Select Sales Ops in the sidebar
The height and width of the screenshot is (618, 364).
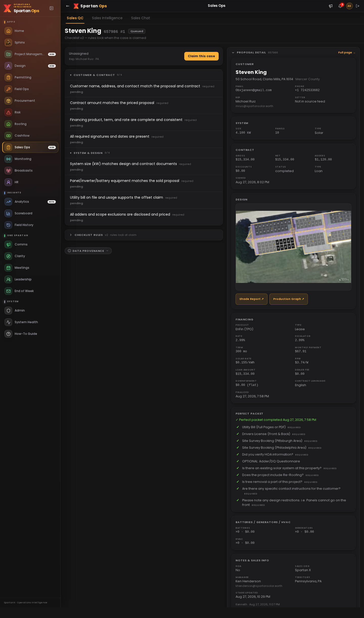click(30, 147)
